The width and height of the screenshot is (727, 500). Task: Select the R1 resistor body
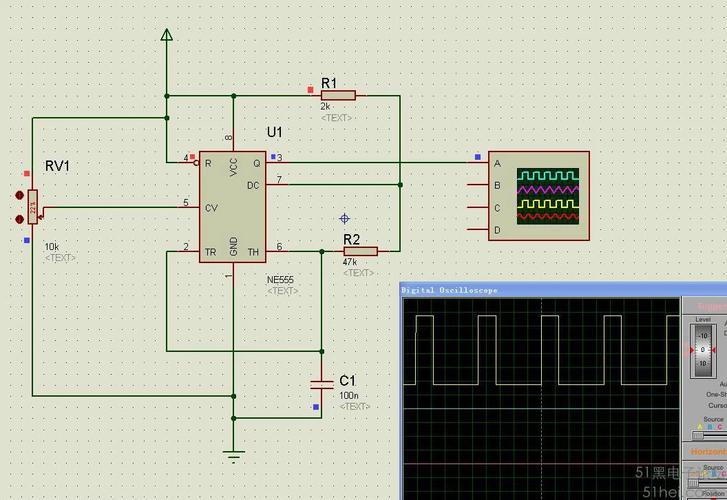pos(338,96)
